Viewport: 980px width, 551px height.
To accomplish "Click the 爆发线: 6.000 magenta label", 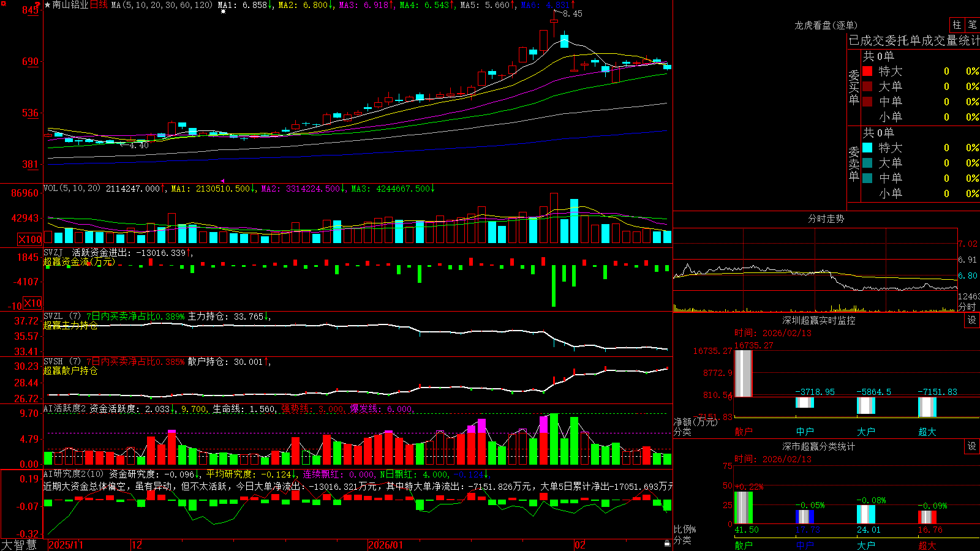I will (381, 408).
